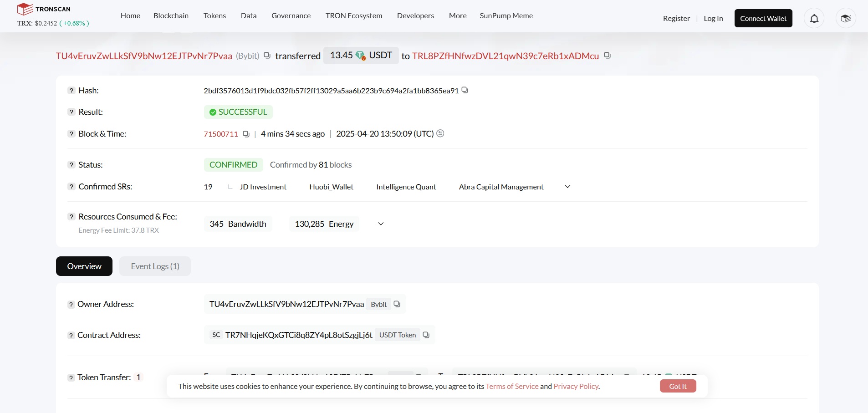Dismiss the cookie notice with Got It
868x413 pixels.
point(678,386)
